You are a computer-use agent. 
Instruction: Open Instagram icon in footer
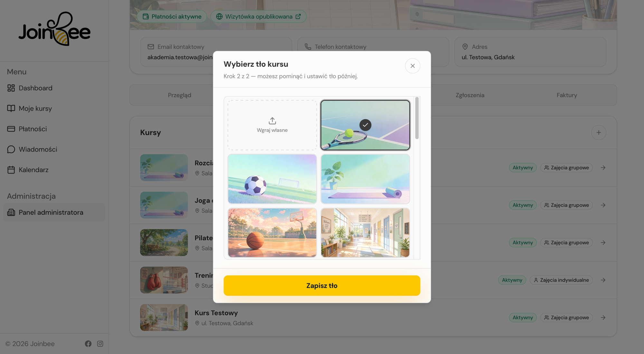(100, 344)
